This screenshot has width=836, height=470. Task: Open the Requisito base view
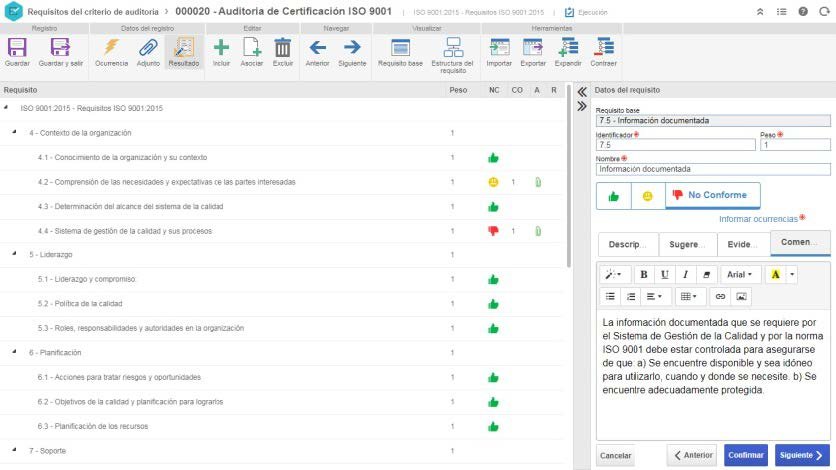coord(400,52)
